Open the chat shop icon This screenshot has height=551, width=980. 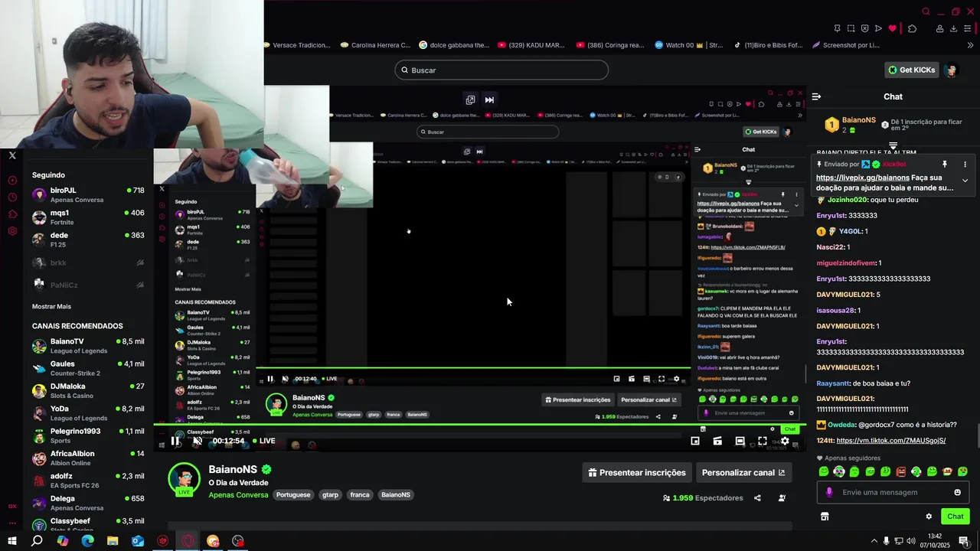[825, 517]
